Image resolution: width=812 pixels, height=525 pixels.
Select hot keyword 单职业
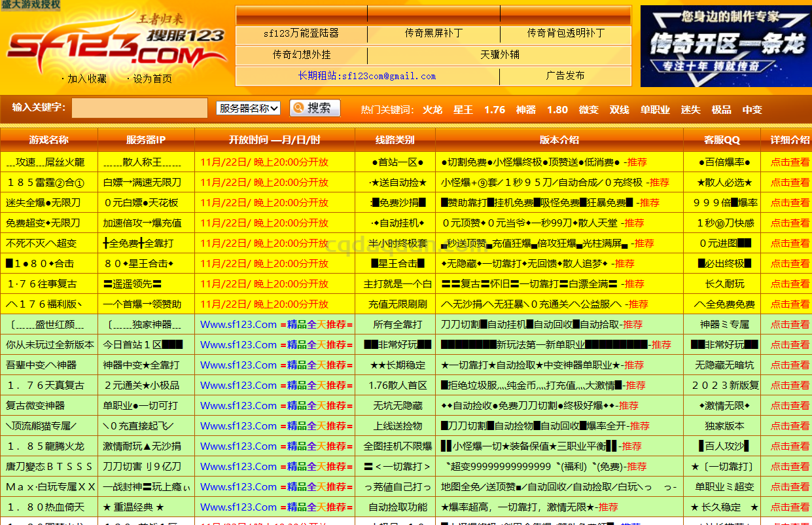click(x=655, y=110)
